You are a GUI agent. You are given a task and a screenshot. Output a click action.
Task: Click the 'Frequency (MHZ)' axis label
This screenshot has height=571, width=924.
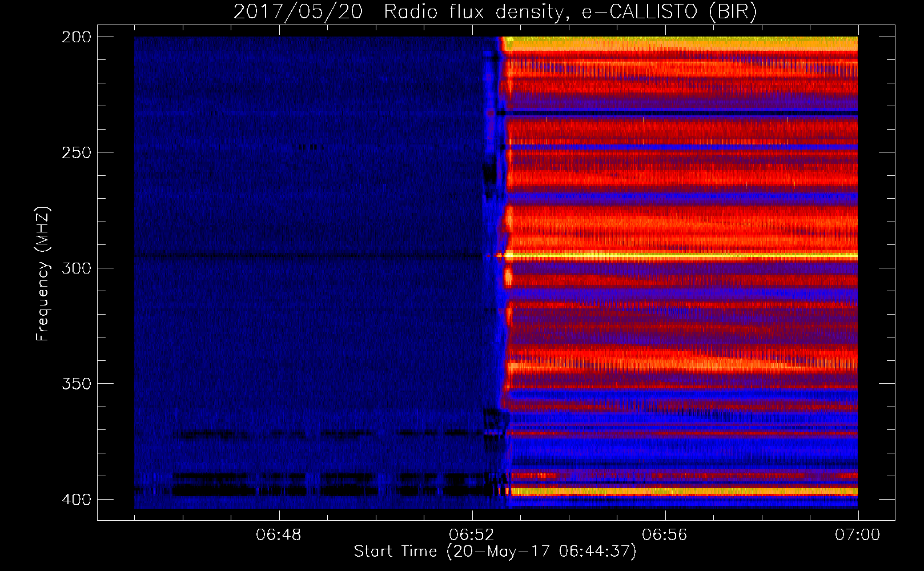43,274
